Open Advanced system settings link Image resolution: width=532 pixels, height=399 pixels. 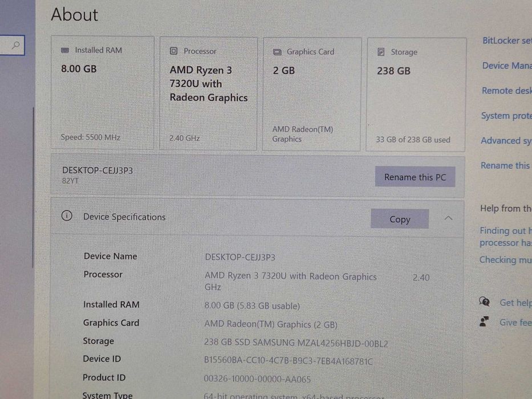point(506,140)
